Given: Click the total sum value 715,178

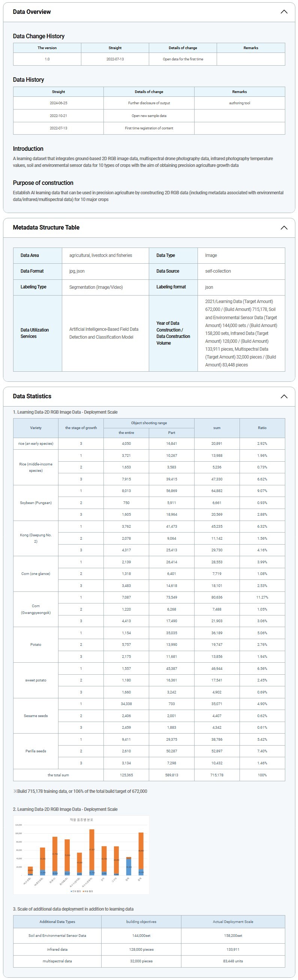Looking at the screenshot, I should click(217, 775).
